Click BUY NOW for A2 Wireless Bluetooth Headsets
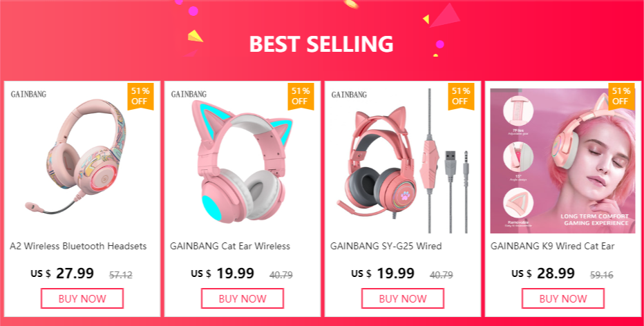The width and height of the screenshot is (644, 326). [x=82, y=298]
